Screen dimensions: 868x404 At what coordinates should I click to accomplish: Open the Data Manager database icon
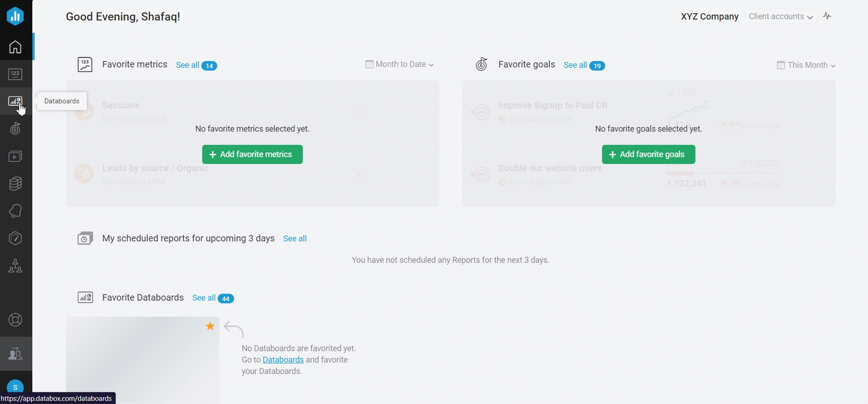15,184
